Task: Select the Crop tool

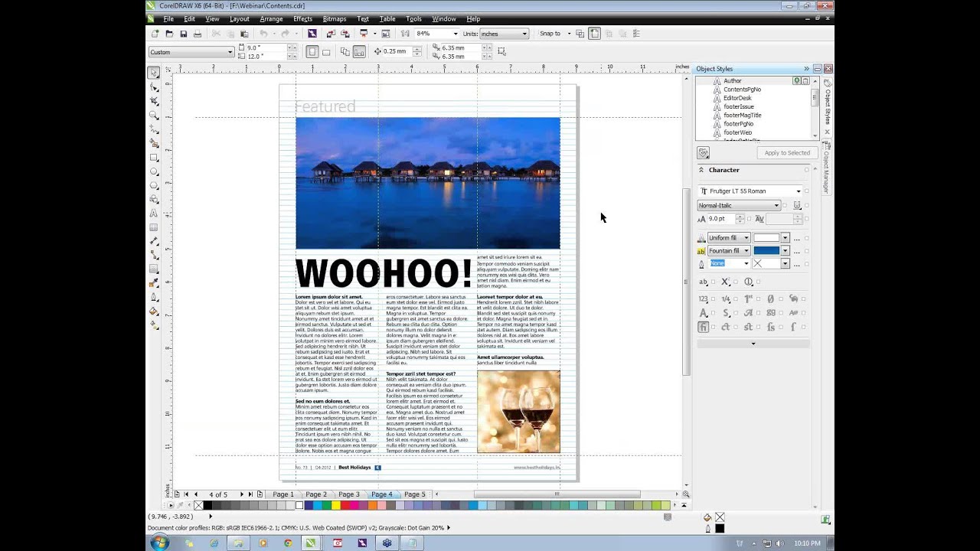Action: pyautogui.click(x=154, y=101)
